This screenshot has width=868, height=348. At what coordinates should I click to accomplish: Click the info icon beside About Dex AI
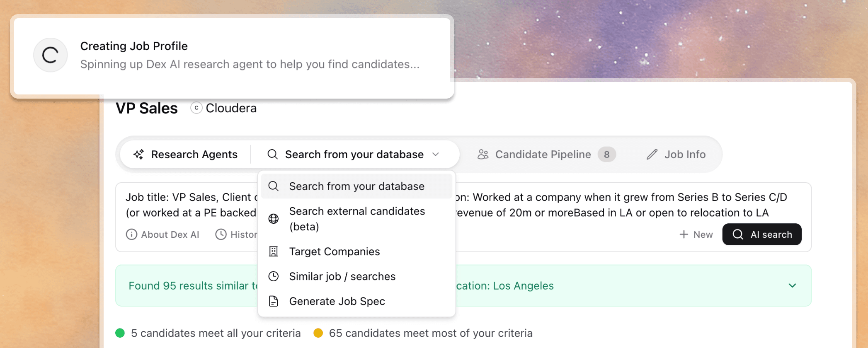[131, 234]
